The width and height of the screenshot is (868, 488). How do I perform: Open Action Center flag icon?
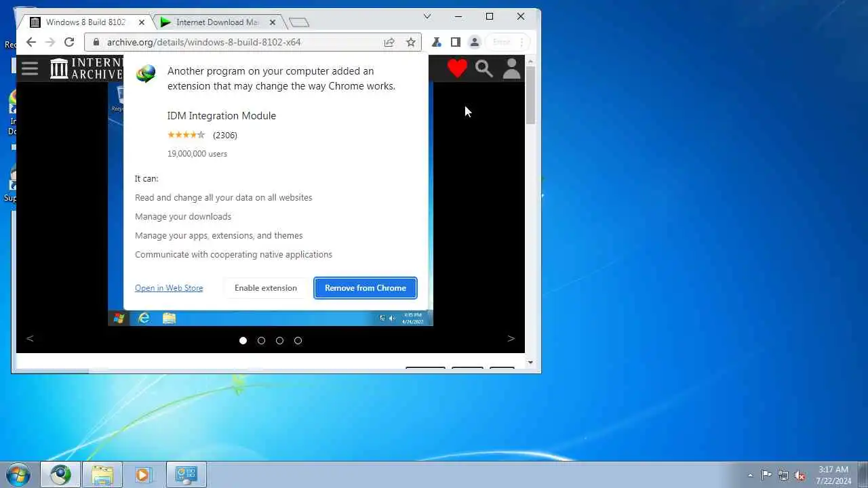pos(766,475)
